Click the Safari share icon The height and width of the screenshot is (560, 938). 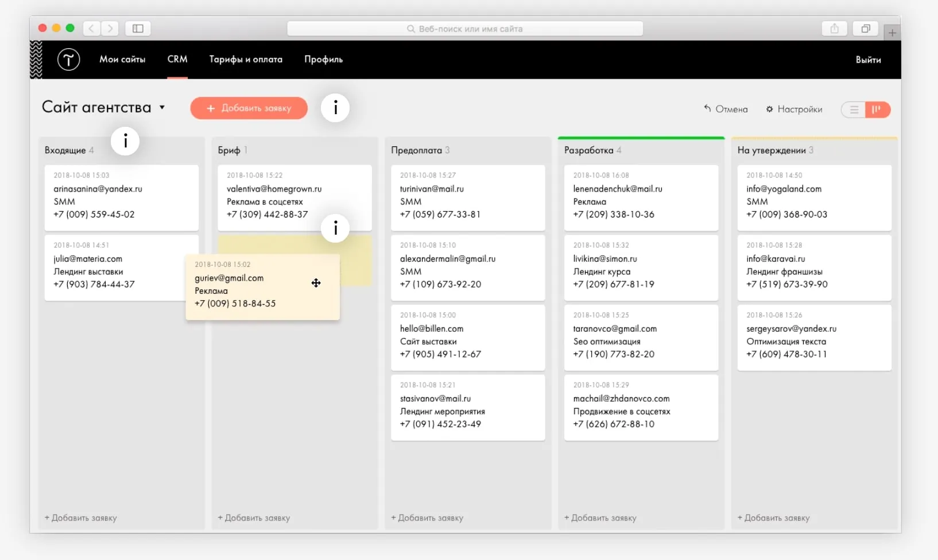click(834, 29)
